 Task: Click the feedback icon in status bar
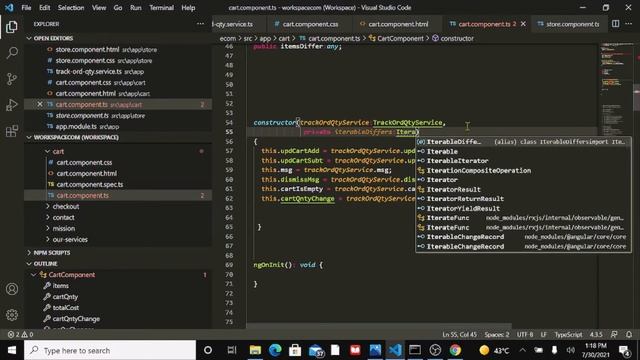tap(614, 334)
